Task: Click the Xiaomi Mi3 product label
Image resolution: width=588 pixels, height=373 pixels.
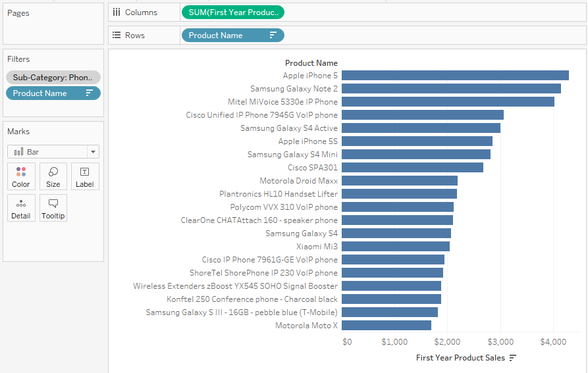Action: [x=317, y=247]
